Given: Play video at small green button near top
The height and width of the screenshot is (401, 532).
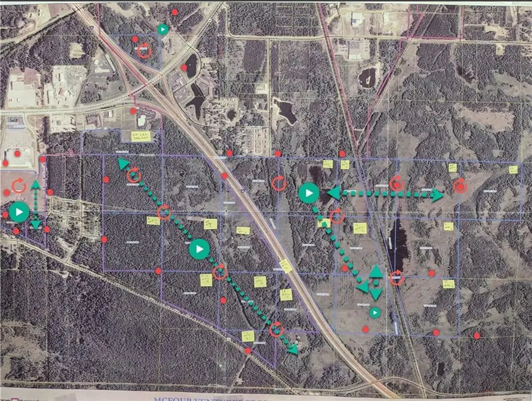Looking at the screenshot, I should click(163, 28).
